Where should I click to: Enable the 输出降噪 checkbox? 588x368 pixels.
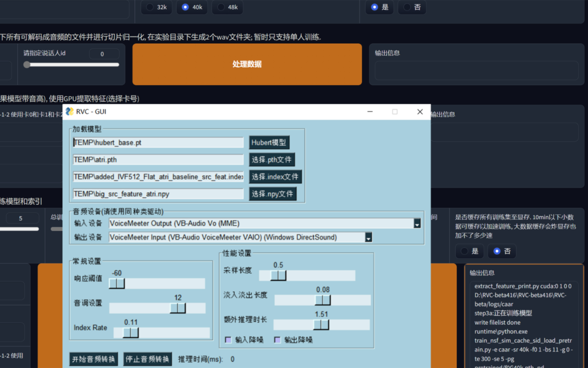pyautogui.click(x=277, y=340)
